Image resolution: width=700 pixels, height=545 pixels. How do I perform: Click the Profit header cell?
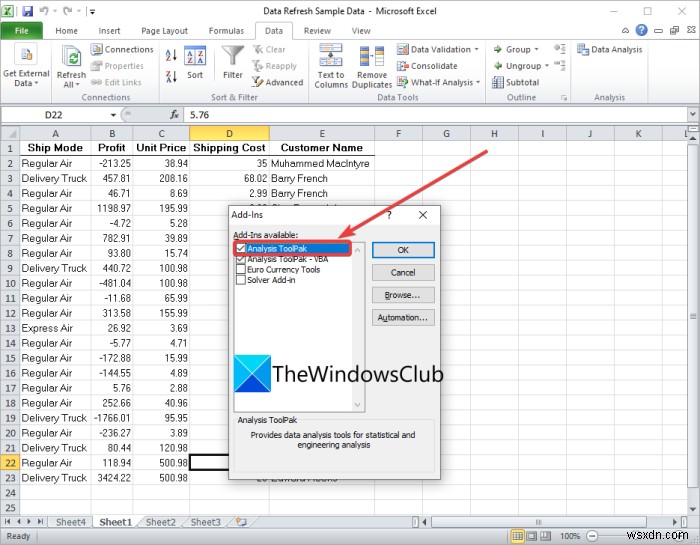[112, 148]
